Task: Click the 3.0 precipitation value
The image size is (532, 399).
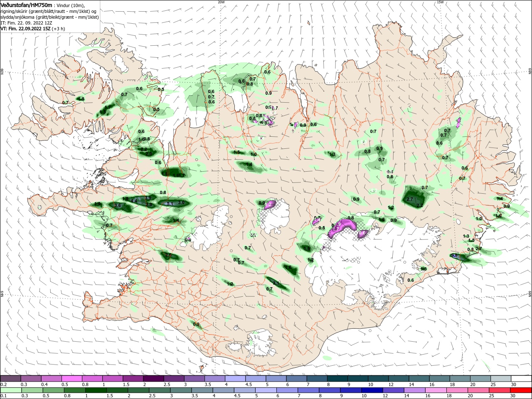Action: pyautogui.click(x=181, y=202)
